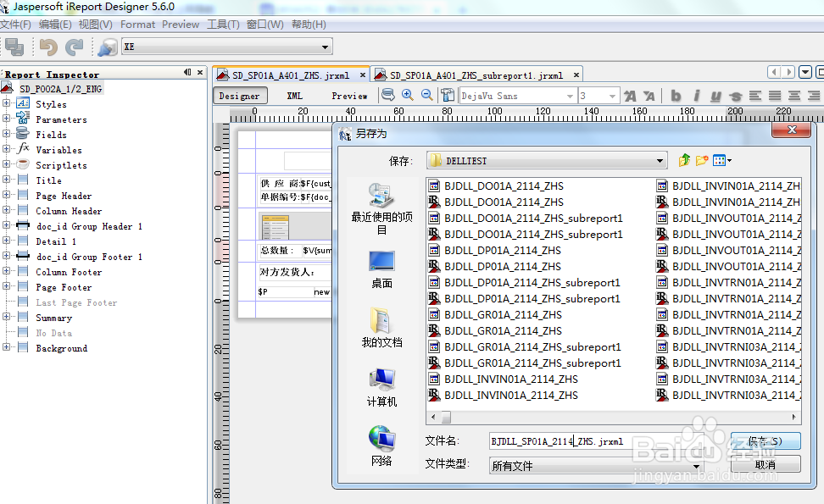Switch to the XML view
This screenshot has width=824, height=504.
click(294, 96)
